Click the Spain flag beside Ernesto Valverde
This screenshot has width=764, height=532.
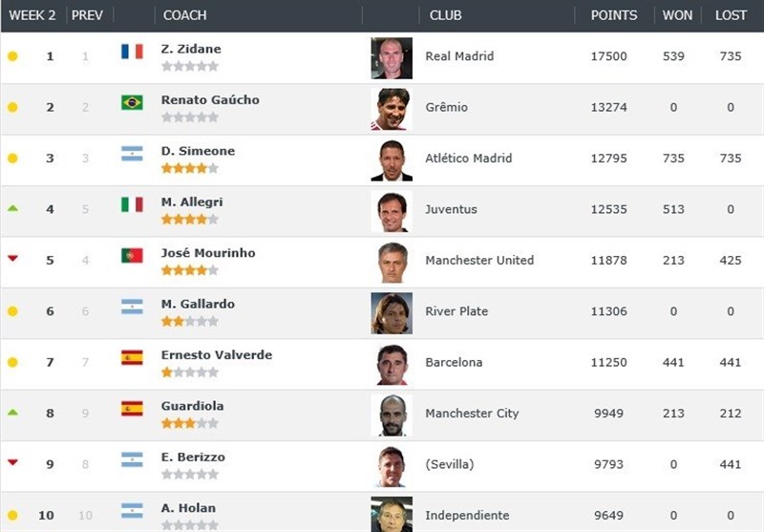132,357
